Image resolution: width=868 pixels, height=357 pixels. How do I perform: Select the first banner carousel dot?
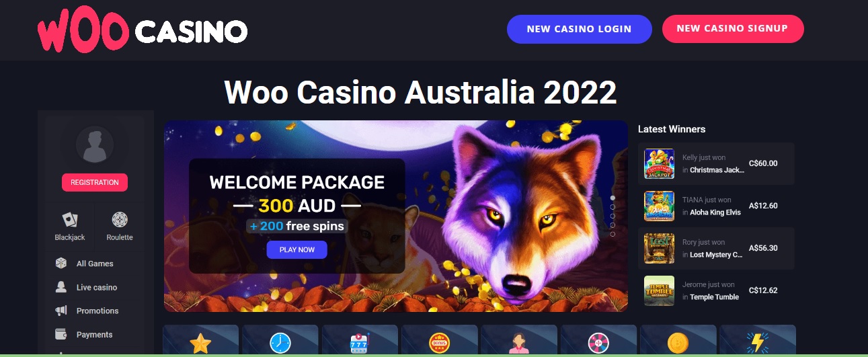613,198
